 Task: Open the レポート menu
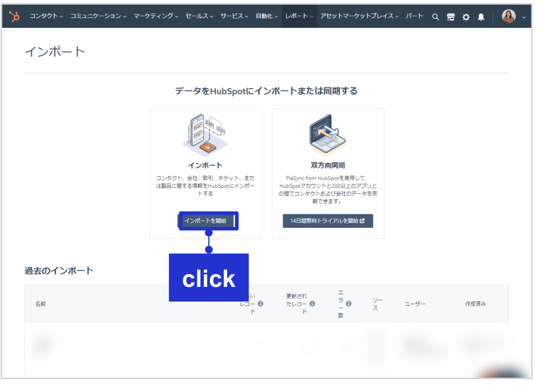tap(299, 16)
